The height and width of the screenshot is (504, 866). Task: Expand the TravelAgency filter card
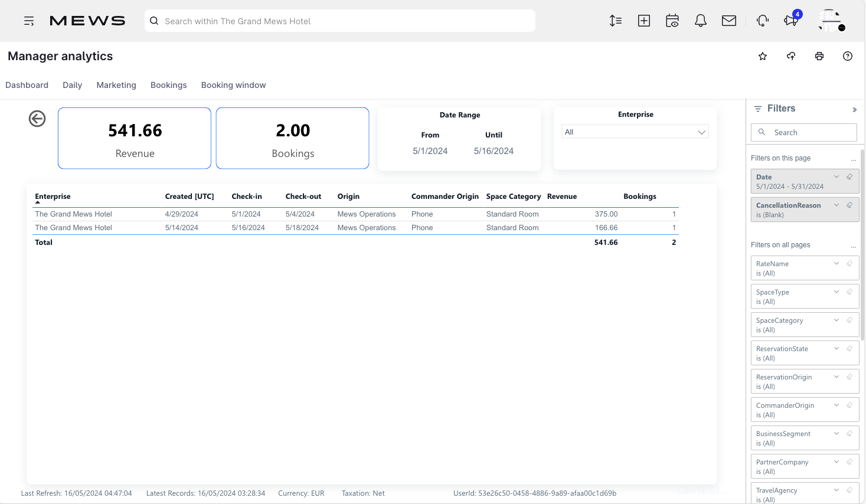836,490
